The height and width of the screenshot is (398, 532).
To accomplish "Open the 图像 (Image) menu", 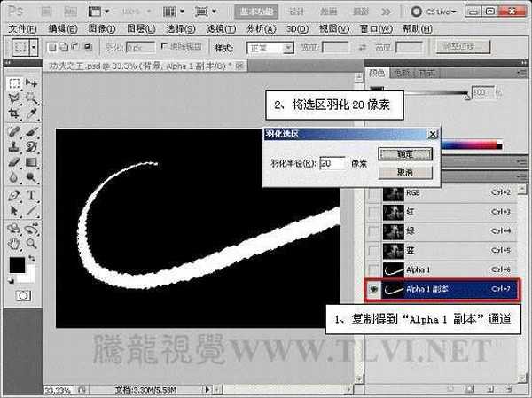I will [x=90, y=28].
